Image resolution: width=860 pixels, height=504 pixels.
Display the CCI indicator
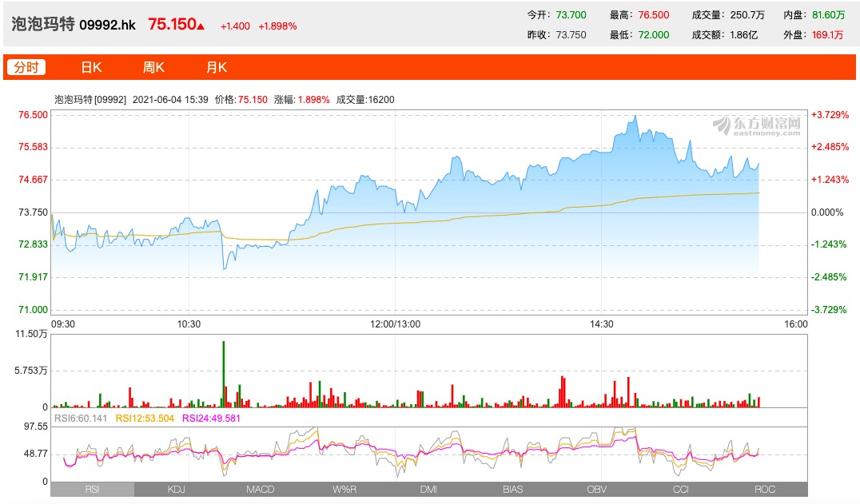pos(681,489)
